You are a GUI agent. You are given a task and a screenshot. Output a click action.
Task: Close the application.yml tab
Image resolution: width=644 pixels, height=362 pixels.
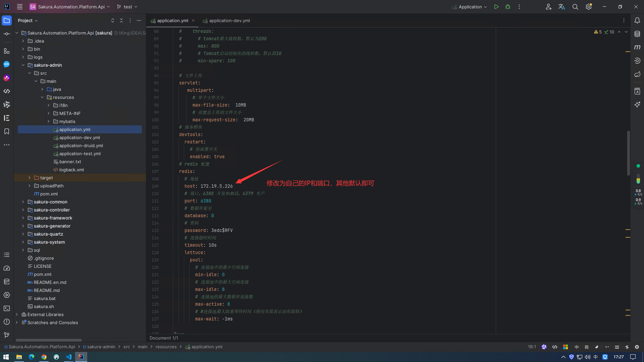[193, 20]
